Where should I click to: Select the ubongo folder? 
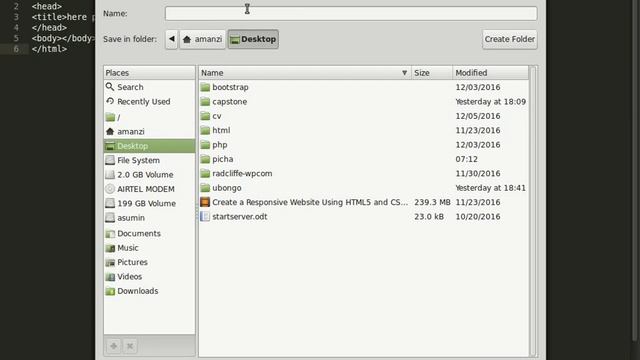coord(364,188)
